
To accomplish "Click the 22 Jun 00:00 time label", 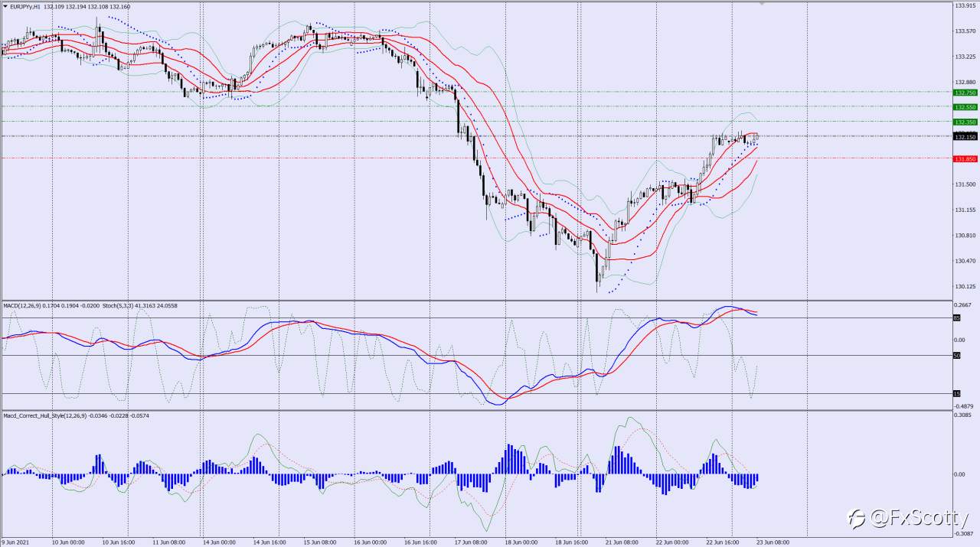I will 672,542.
